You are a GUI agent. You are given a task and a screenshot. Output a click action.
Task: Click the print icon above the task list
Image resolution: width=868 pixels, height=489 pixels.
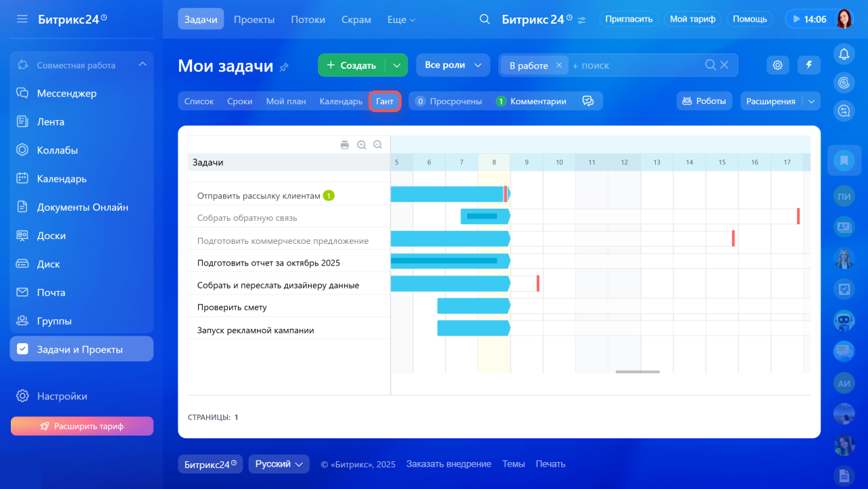click(345, 145)
